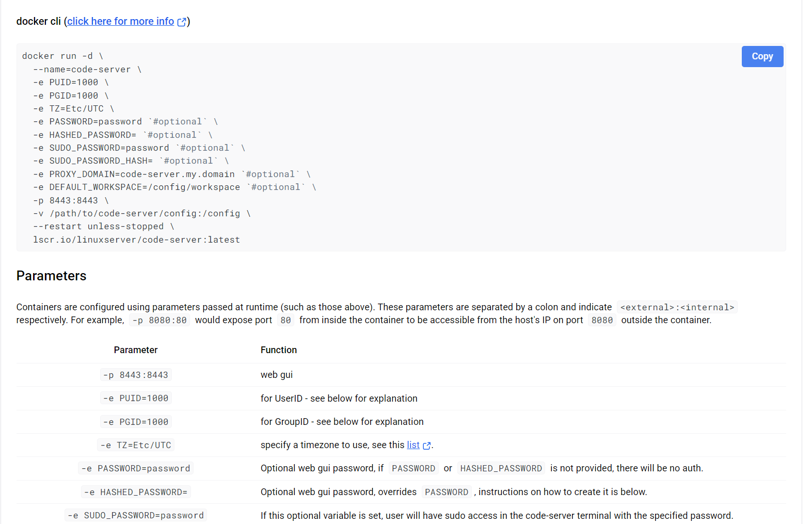Click '-e PGID=1000' table cell
812x524 pixels.
coord(136,422)
